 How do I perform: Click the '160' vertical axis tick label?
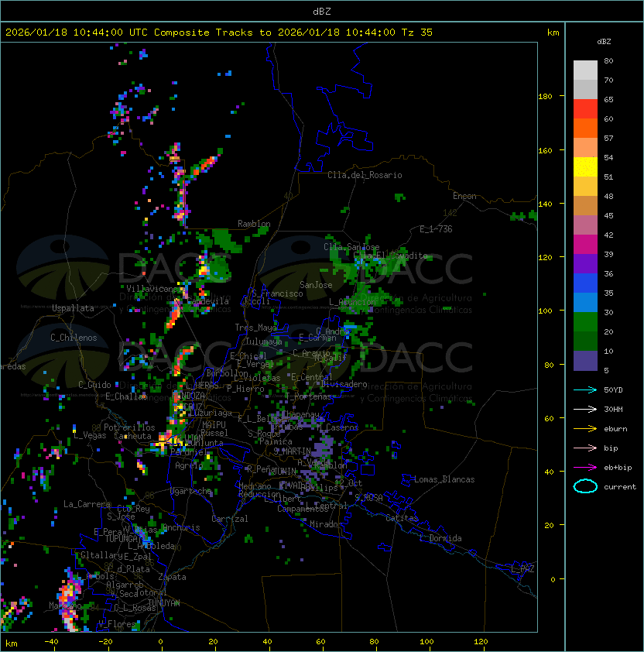click(545, 150)
